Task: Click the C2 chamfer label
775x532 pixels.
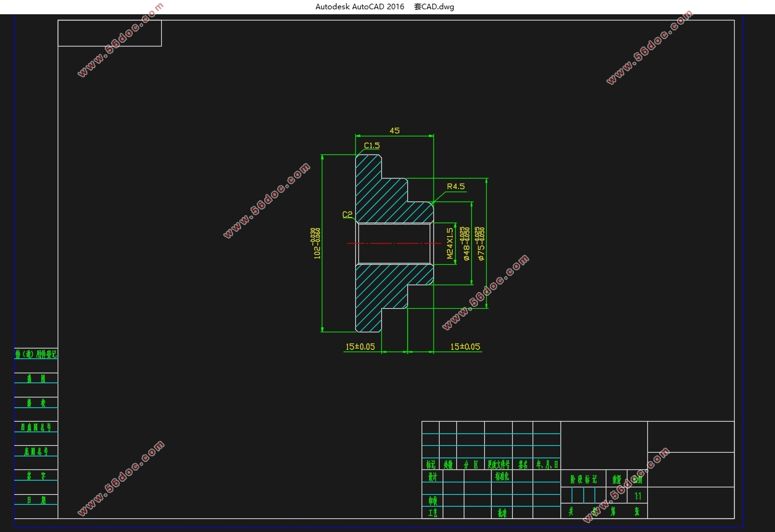Action: click(347, 215)
